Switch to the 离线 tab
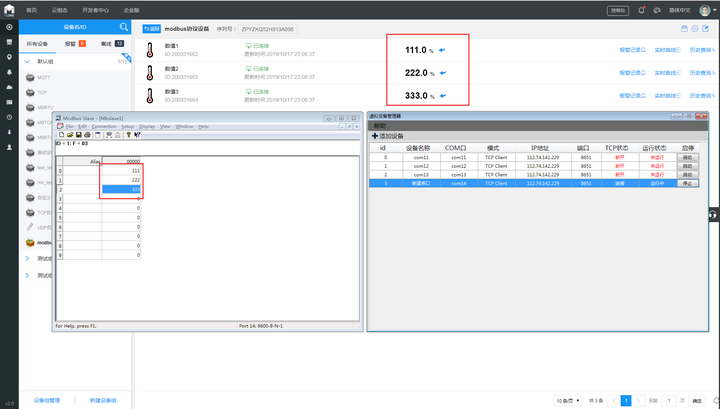Screen dimensions: 720x409 click(112, 44)
